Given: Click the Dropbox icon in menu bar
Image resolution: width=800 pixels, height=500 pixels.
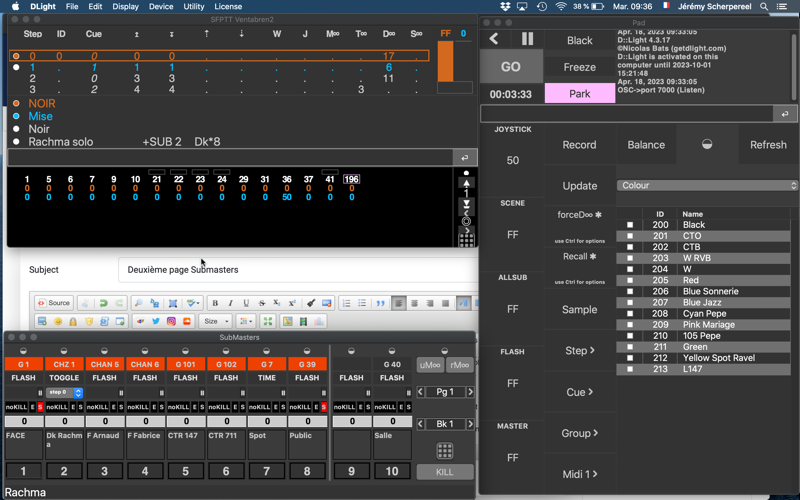Looking at the screenshot, I should (506, 7).
